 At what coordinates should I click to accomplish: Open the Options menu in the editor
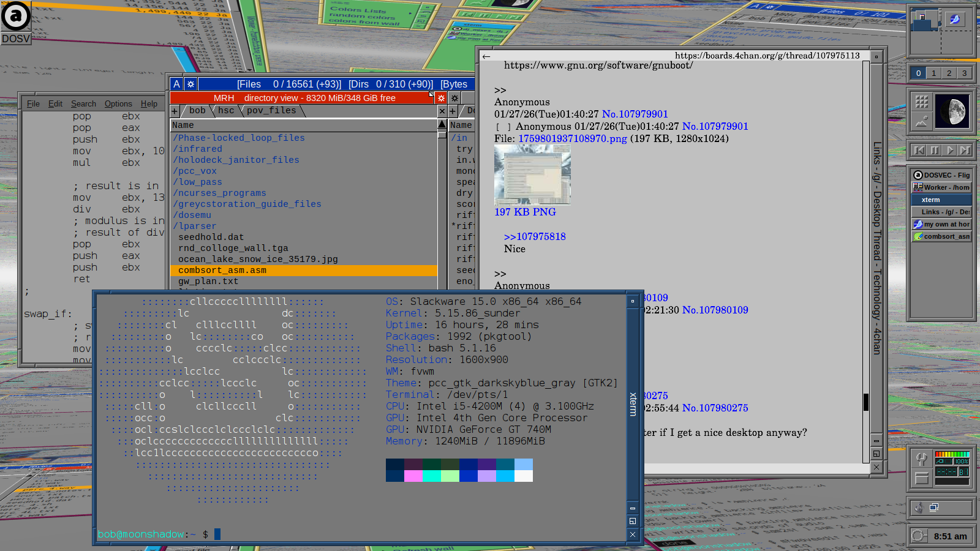pyautogui.click(x=118, y=103)
